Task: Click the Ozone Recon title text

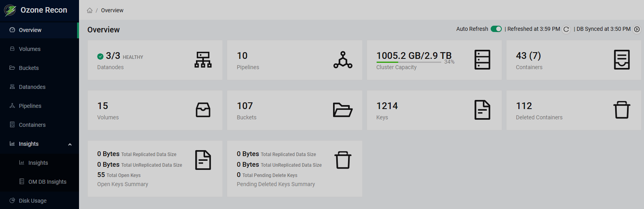Action: [44, 10]
